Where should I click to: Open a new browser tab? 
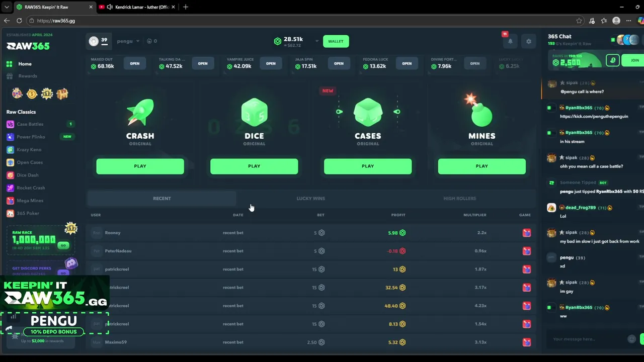coord(186,7)
